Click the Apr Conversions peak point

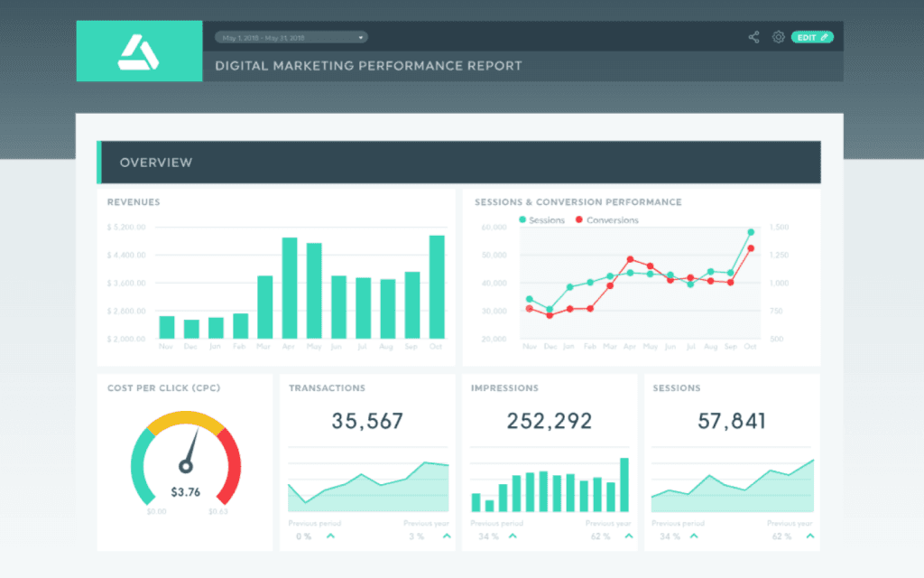click(630, 259)
